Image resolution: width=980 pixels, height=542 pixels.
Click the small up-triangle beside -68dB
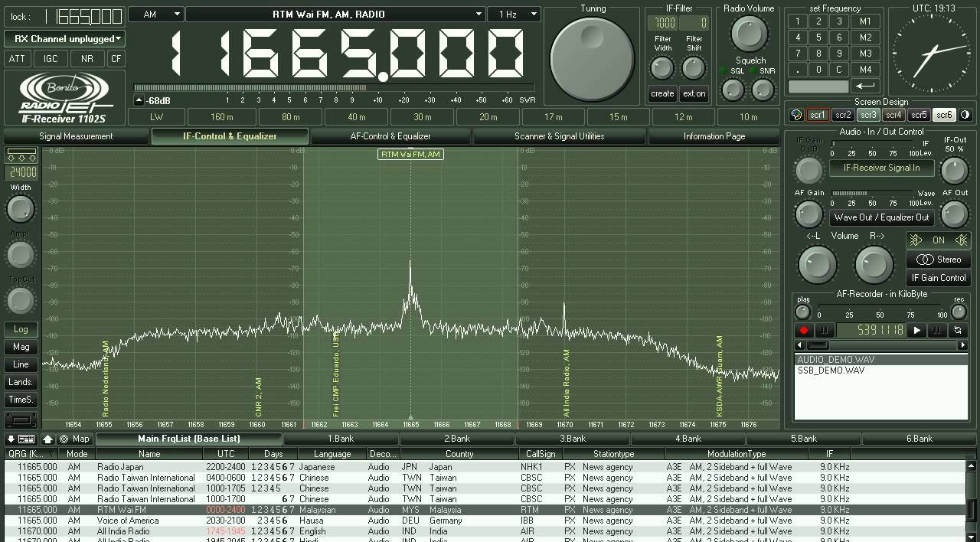(x=139, y=100)
